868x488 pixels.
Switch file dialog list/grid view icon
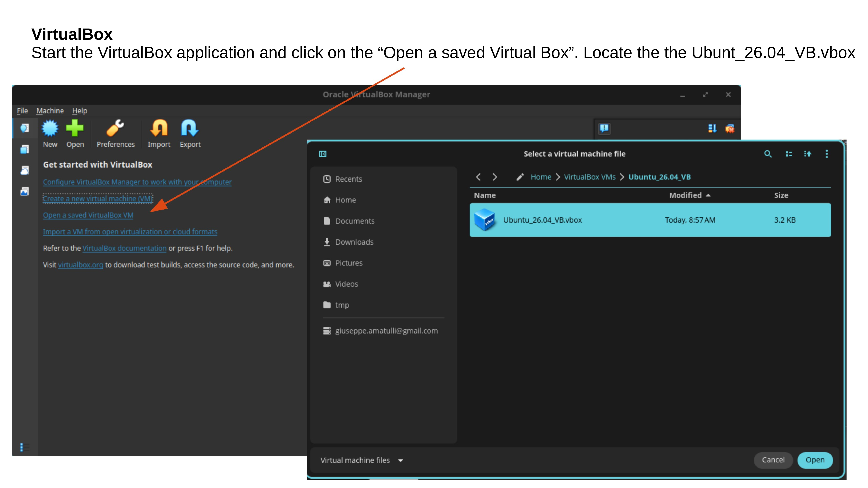[788, 154]
